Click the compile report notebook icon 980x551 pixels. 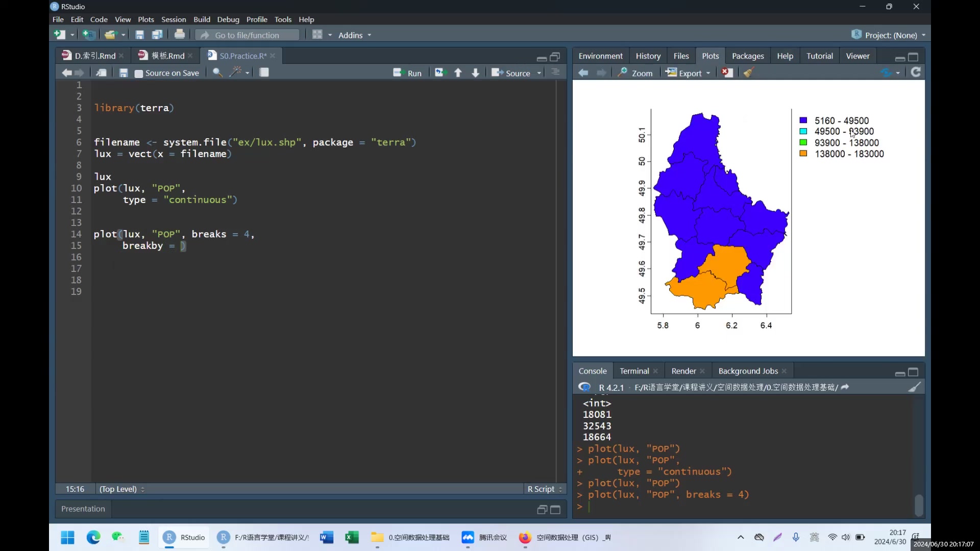(264, 73)
